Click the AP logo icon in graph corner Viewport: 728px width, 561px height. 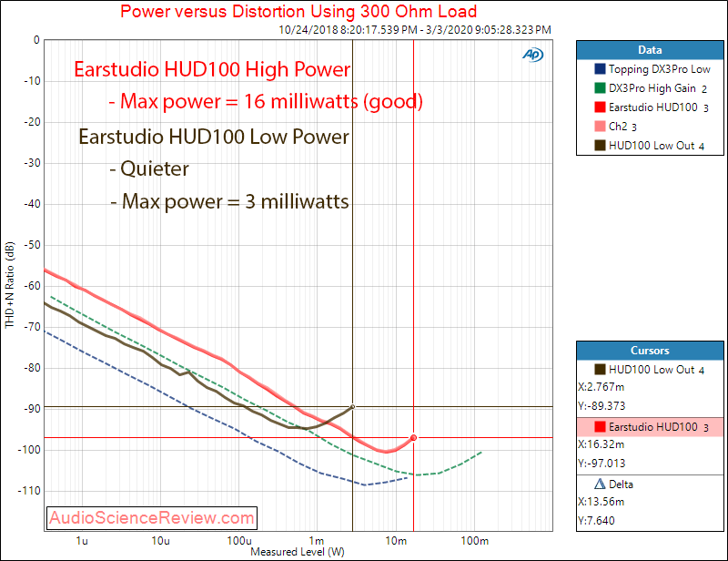point(532,55)
